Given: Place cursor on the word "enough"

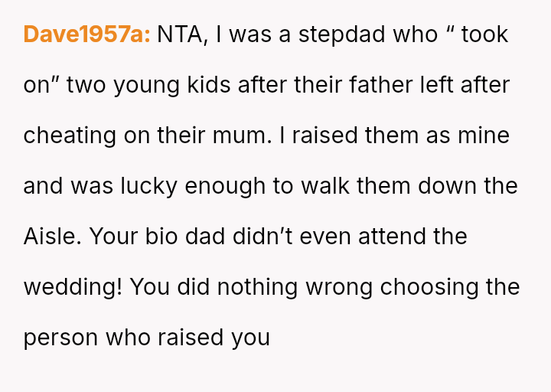Looking at the screenshot, I should (x=227, y=186).
